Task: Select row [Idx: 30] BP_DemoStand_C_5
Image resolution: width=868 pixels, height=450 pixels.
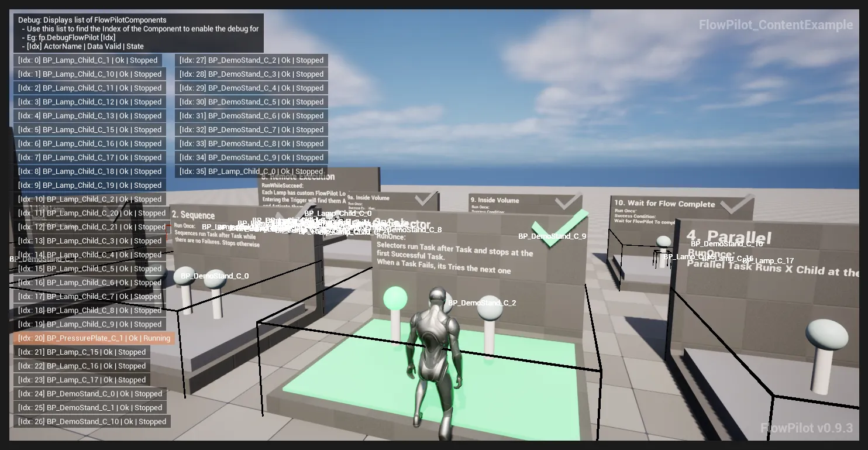Action: click(x=252, y=102)
